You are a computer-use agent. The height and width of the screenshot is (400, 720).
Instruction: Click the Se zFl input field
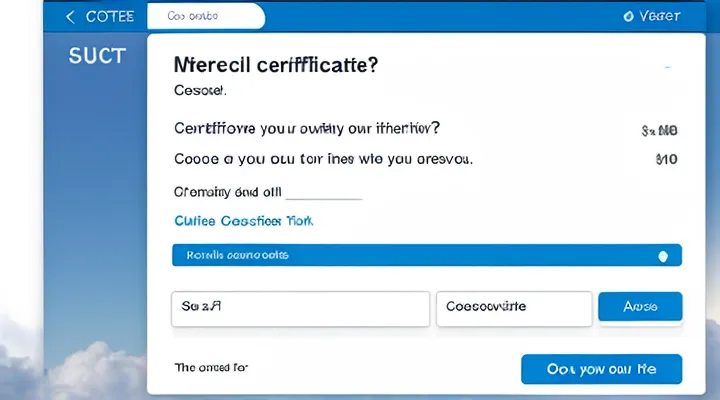[x=300, y=308]
